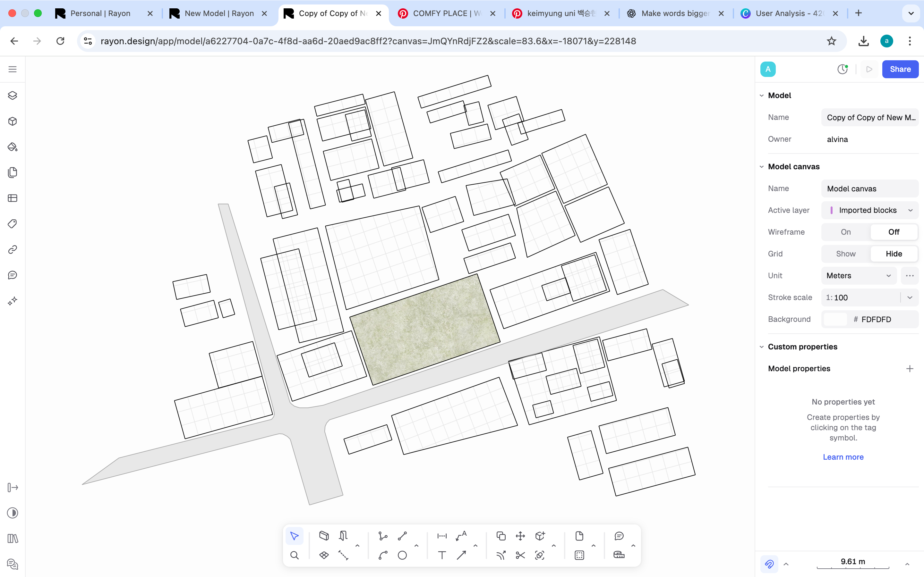Image resolution: width=924 pixels, height=577 pixels.
Task: Open the Layers panel in left sidebar
Action: coord(13,96)
